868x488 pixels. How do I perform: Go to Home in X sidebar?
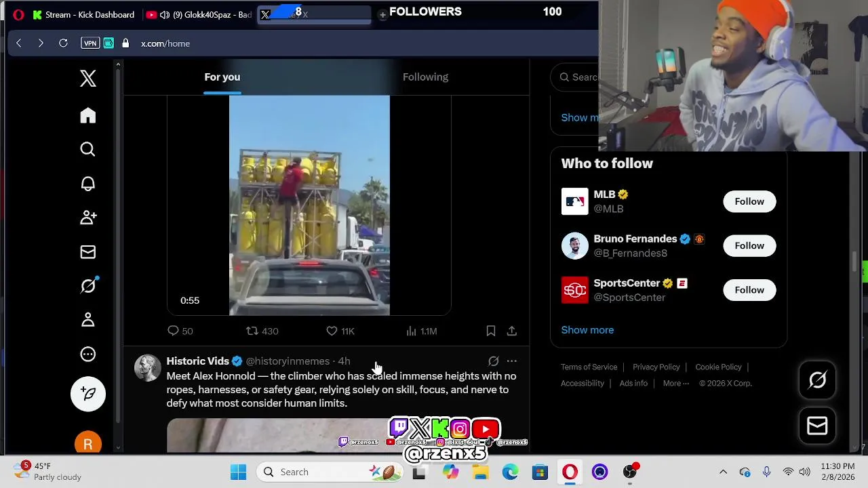[x=87, y=115]
